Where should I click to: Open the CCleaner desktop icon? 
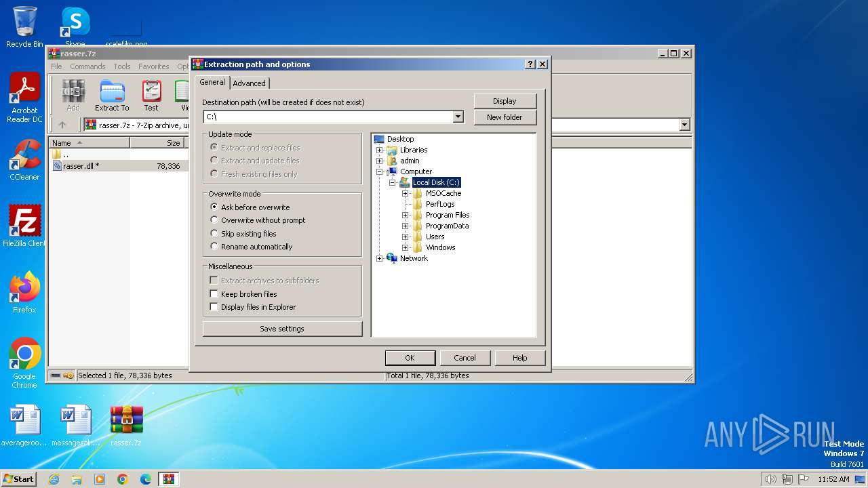[x=24, y=161]
